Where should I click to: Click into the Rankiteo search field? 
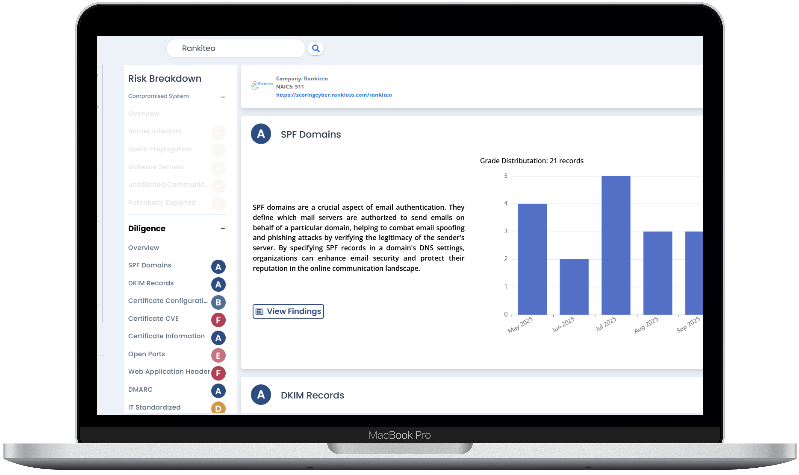(235, 48)
